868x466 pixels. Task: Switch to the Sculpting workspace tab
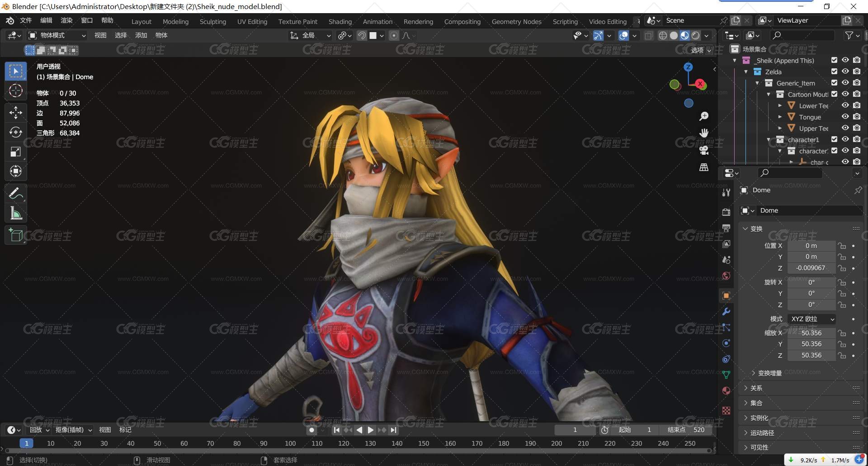coord(213,22)
